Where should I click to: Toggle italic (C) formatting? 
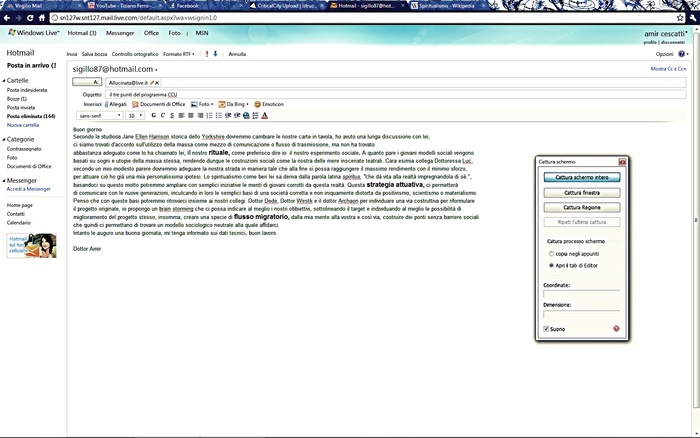point(163,116)
